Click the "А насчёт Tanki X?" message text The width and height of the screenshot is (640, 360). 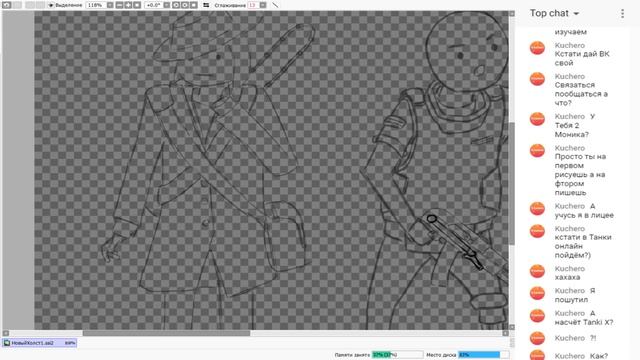pos(584,318)
